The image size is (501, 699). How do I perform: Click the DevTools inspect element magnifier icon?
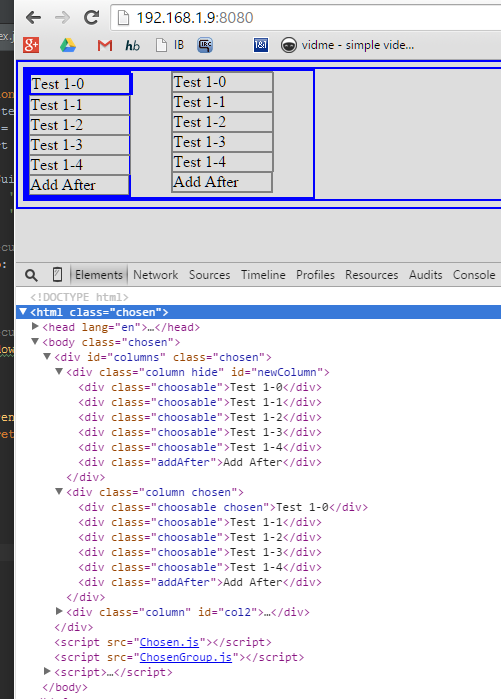31,275
